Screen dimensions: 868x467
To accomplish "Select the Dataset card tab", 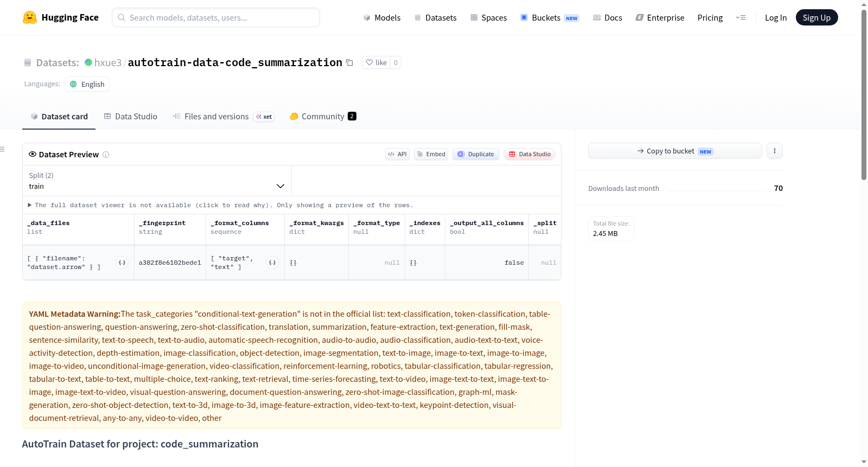I will (59, 117).
